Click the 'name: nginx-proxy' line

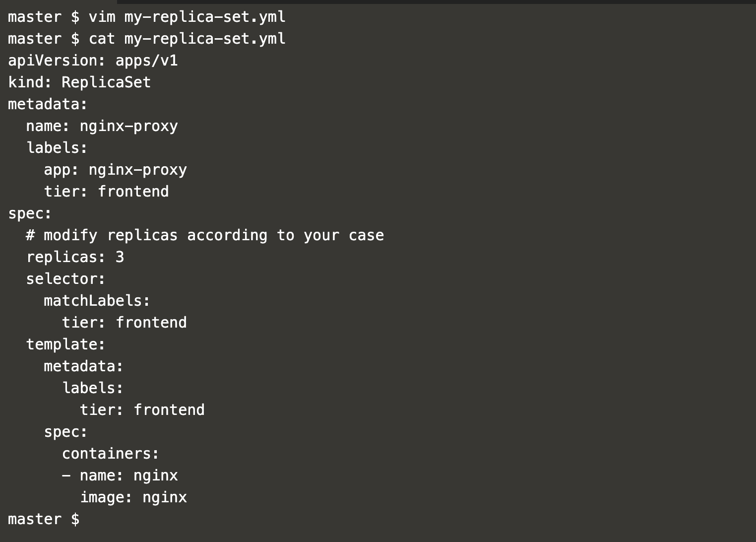(x=102, y=127)
